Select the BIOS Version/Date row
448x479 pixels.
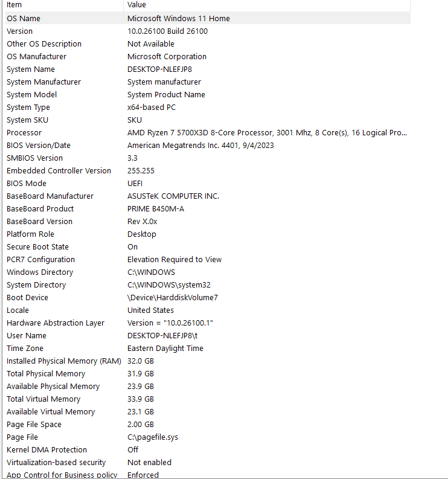(x=208, y=146)
